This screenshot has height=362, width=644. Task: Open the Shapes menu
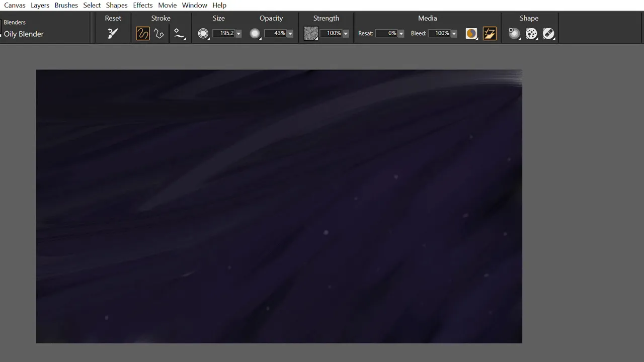(x=116, y=5)
